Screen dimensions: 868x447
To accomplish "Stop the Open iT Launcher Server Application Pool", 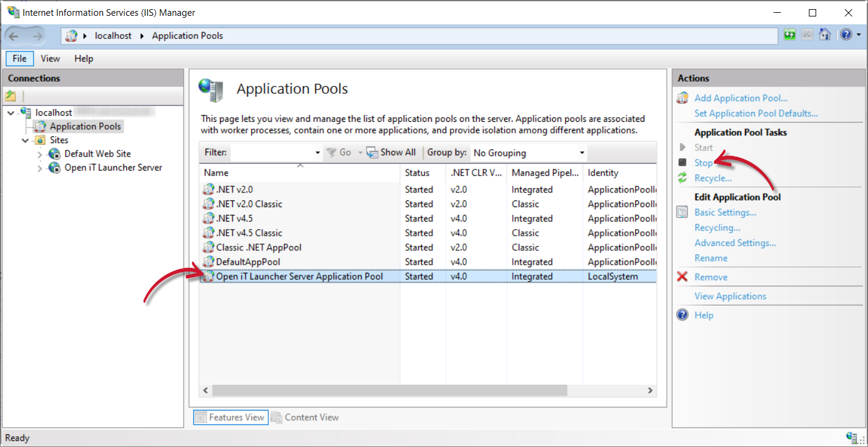I will pyautogui.click(x=703, y=163).
